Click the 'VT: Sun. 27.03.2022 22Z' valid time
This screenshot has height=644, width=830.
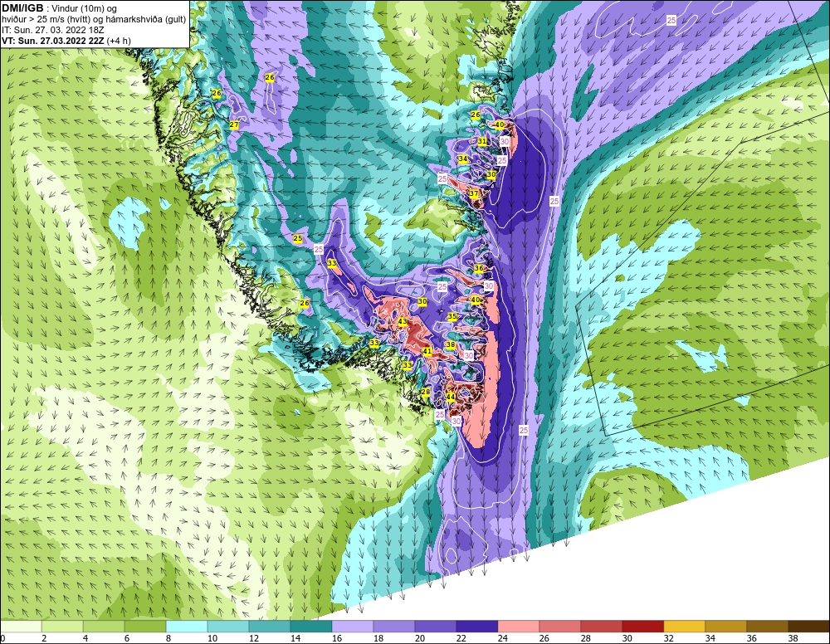[53, 41]
